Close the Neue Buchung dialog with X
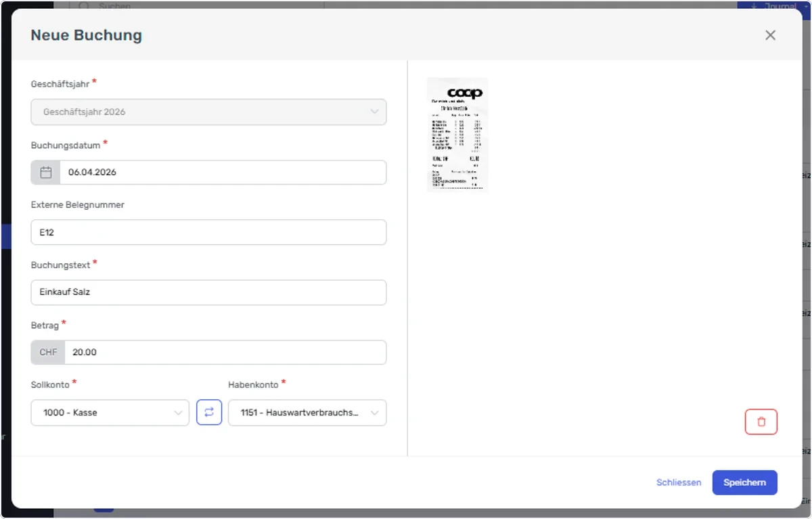This screenshot has width=812, height=519. pos(770,35)
